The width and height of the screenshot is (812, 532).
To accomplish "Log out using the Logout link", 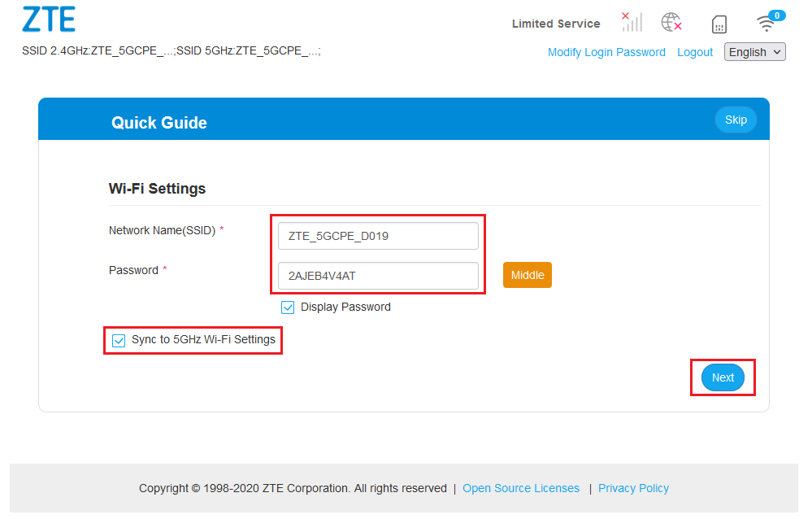I will [695, 52].
